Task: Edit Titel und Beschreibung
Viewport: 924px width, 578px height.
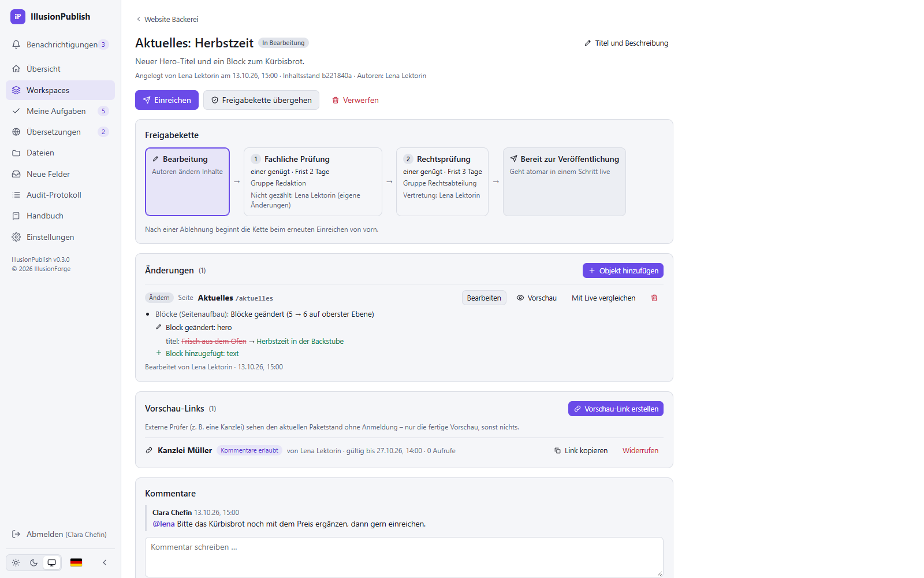Action: [x=627, y=43]
